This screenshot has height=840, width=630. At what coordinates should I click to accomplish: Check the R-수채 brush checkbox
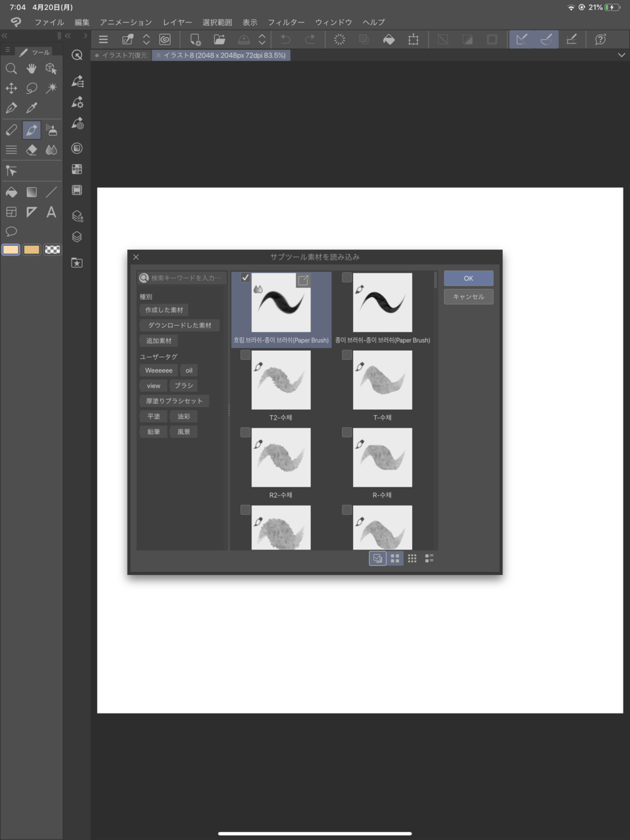[x=347, y=433]
